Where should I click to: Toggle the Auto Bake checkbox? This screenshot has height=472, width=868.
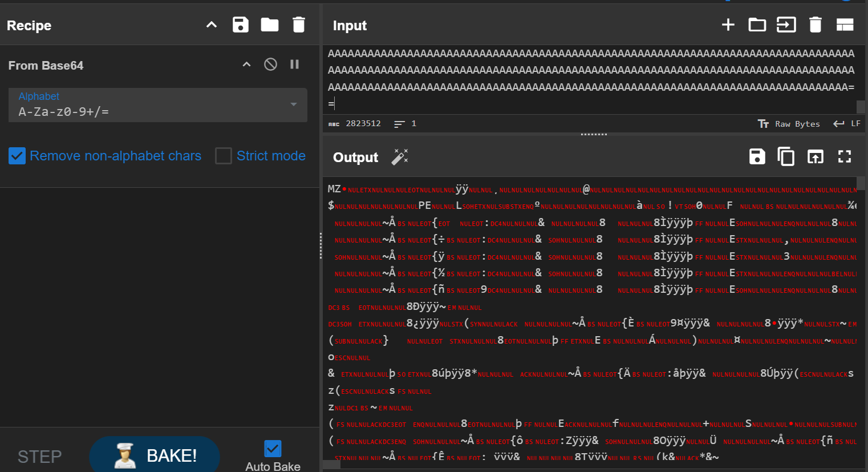(273, 449)
